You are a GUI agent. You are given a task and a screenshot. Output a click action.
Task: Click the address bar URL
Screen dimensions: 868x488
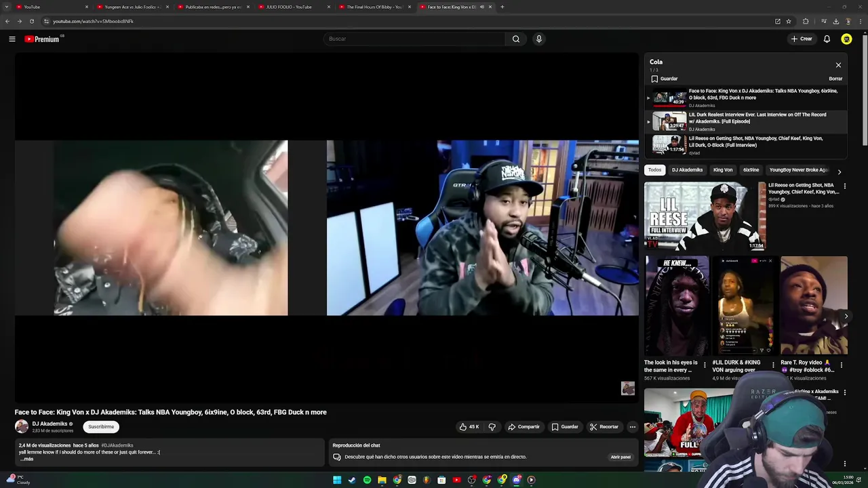(x=93, y=21)
